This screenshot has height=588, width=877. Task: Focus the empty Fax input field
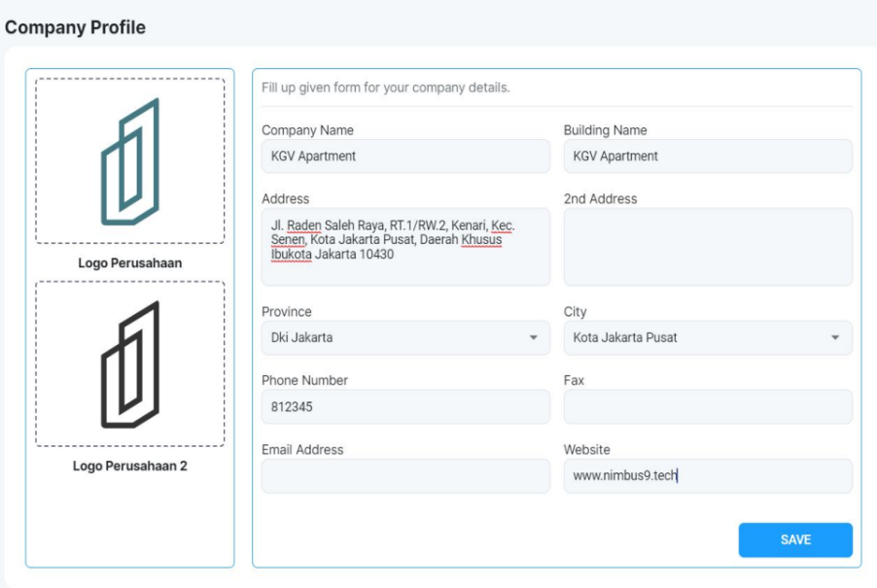coord(707,407)
